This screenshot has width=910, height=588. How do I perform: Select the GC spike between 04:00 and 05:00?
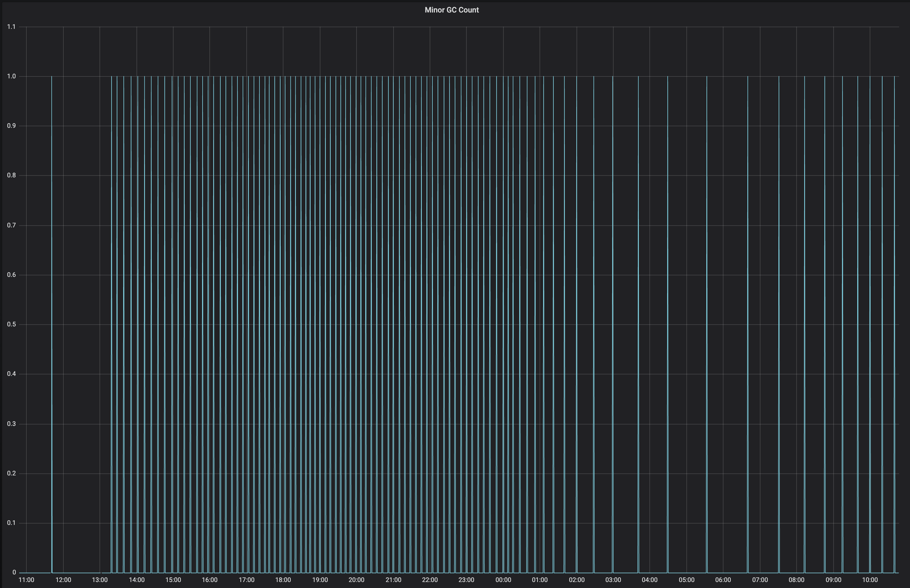668,324
